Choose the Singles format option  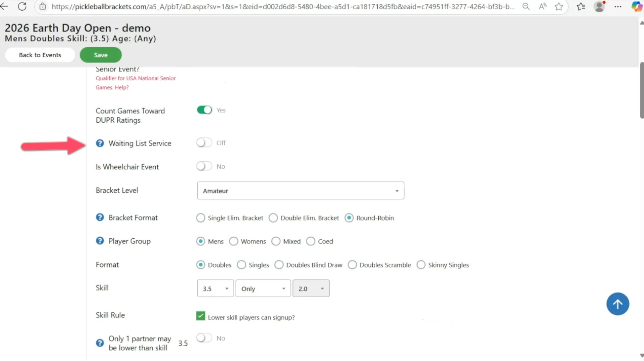241,265
